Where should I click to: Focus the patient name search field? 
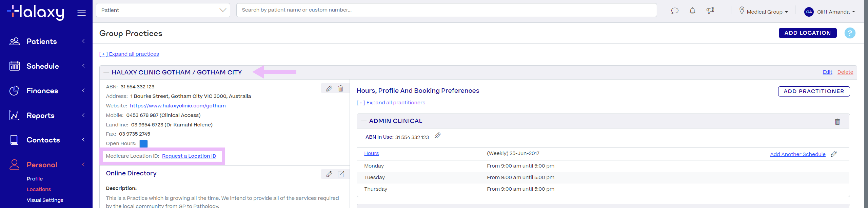coord(447,10)
